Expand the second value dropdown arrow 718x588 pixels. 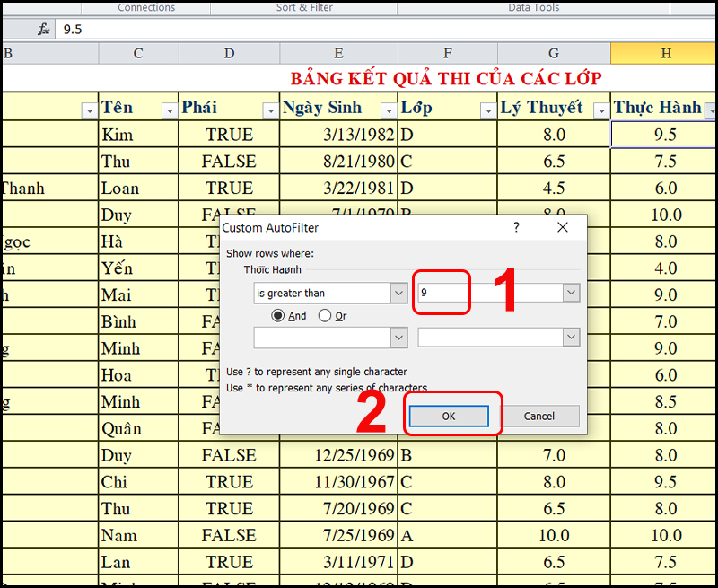pos(570,337)
